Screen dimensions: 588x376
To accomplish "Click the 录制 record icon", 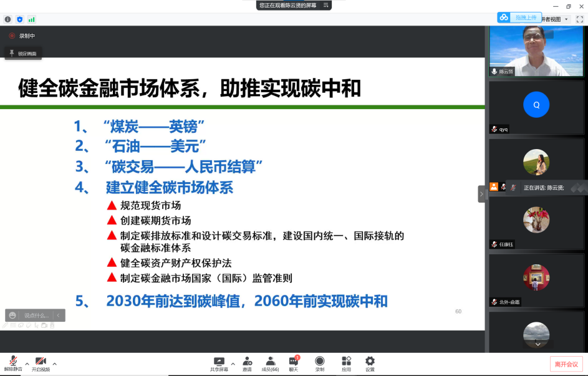I will (320, 362).
